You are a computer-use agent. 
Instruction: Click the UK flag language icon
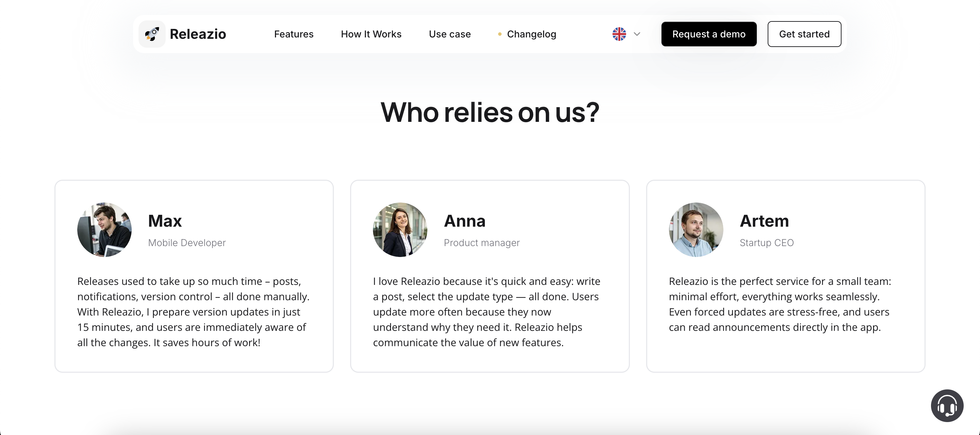coord(618,34)
